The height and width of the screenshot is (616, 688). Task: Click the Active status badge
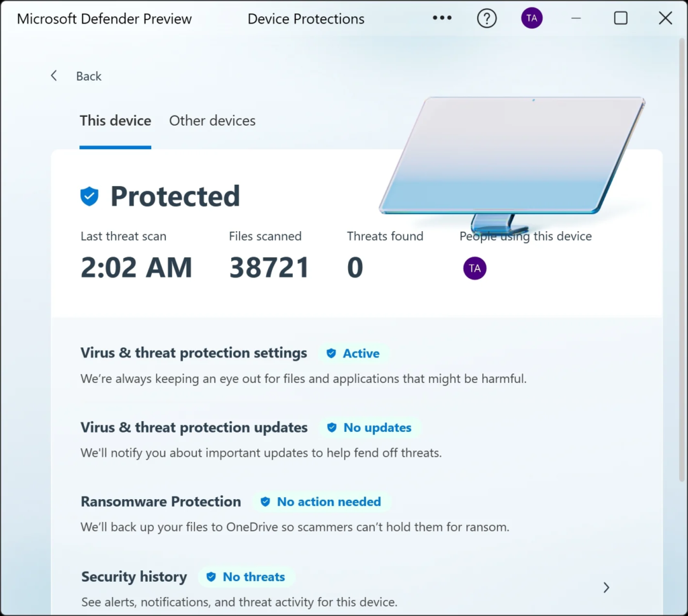coord(353,353)
